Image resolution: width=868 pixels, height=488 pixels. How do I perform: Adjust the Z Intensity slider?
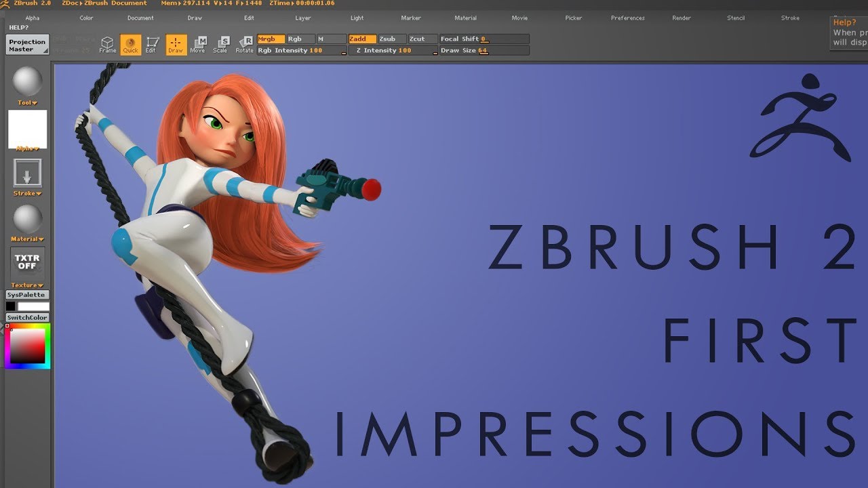point(393,51)
